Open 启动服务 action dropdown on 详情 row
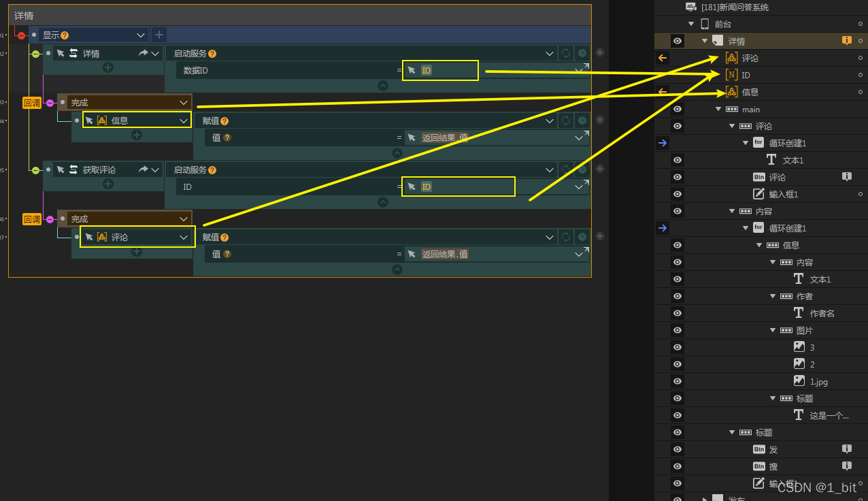 [x=550, y=53]
